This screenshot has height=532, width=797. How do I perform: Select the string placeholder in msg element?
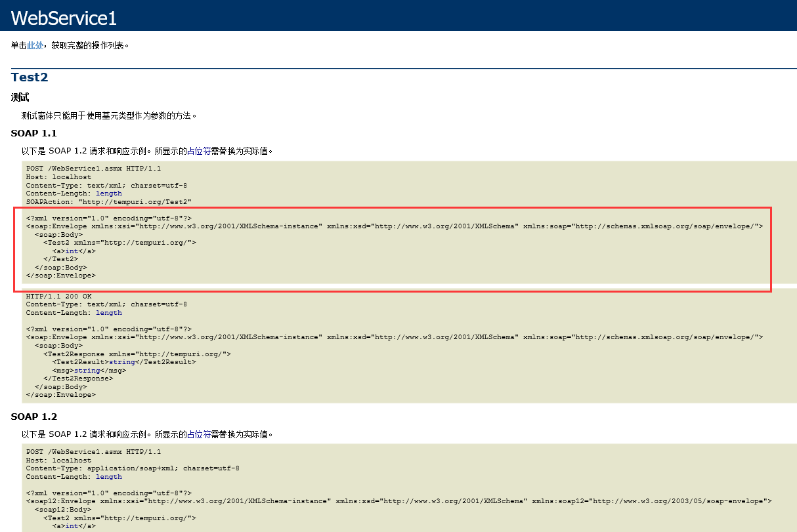pyautogui.click(x=87, y=370)
